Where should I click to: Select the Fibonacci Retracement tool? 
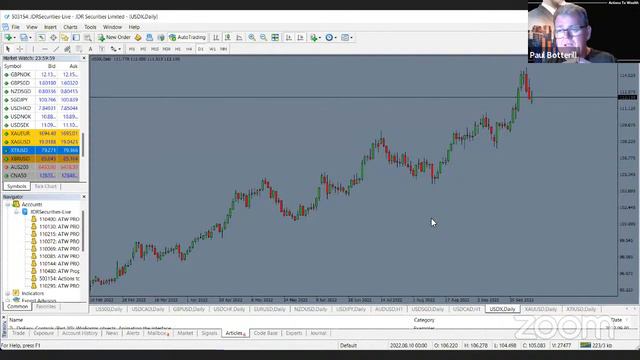click(x=79, y=49)
